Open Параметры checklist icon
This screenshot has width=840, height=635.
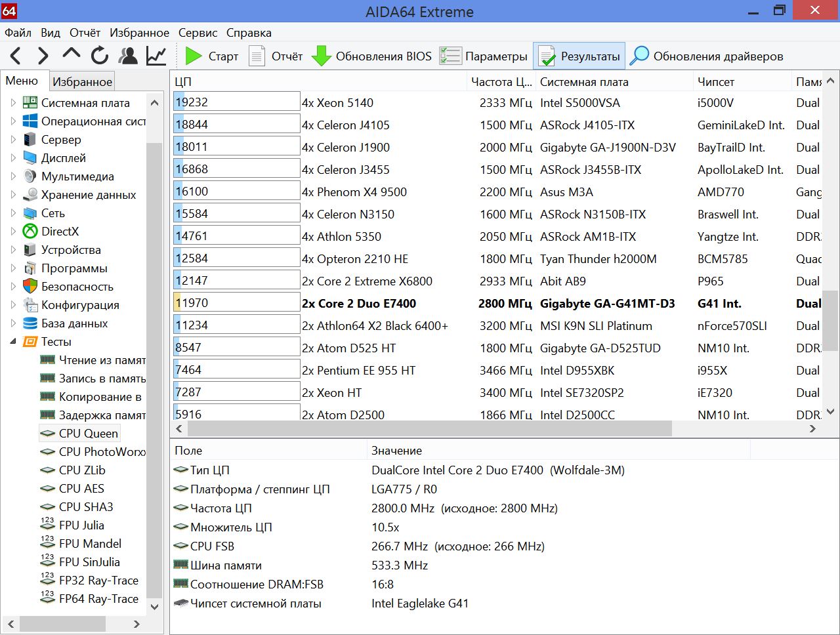[x=450, y=56]
